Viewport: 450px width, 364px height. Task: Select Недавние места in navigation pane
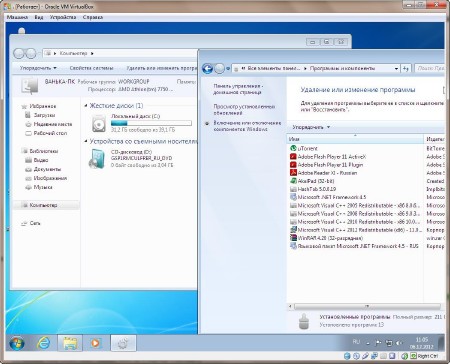coord(53,124)
